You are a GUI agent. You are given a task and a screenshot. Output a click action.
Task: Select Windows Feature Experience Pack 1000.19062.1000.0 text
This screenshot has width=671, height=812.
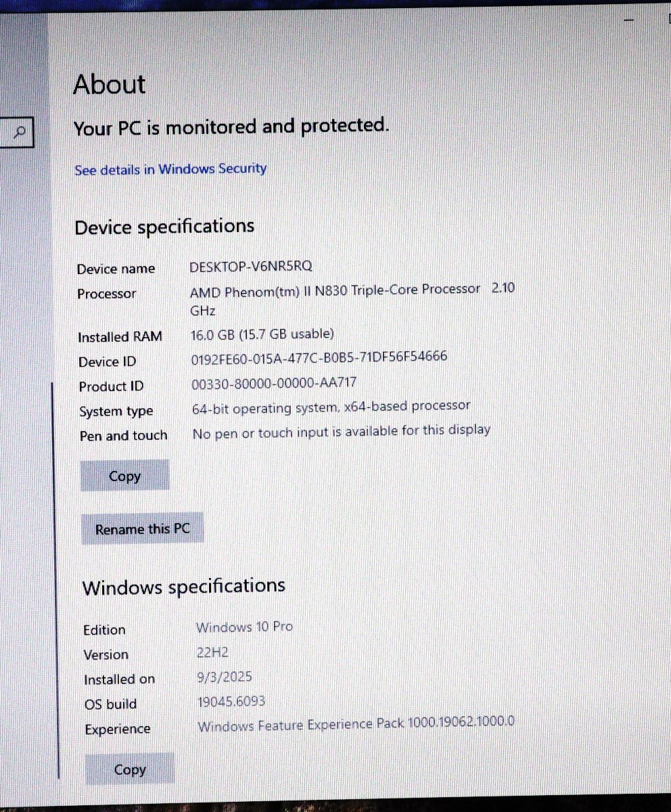pyautogui.click(x=356, y=724)
